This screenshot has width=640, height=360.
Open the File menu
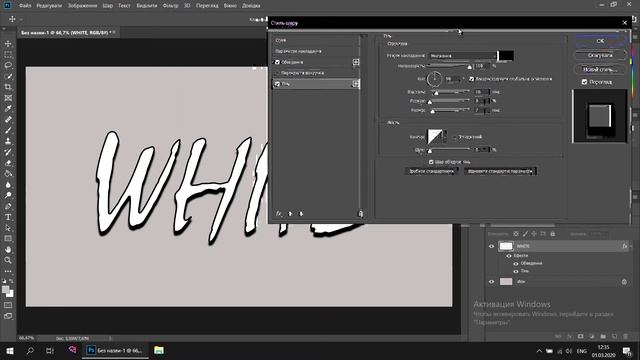(25, 6)
